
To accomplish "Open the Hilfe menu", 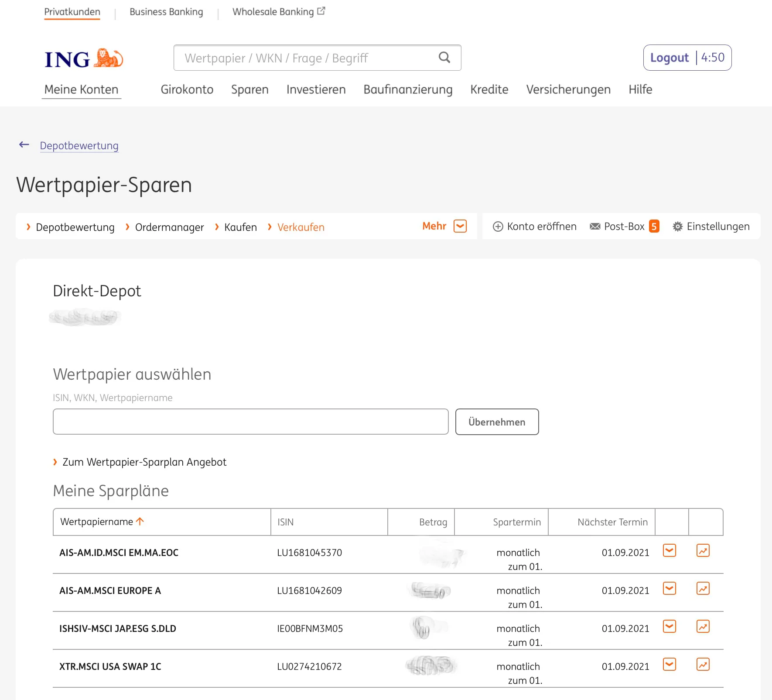I will (x=641, y=89).
